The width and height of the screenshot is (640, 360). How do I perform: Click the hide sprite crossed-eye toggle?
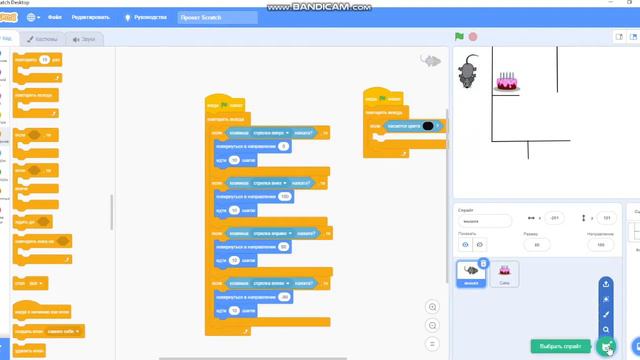click(x=480, y=244)
